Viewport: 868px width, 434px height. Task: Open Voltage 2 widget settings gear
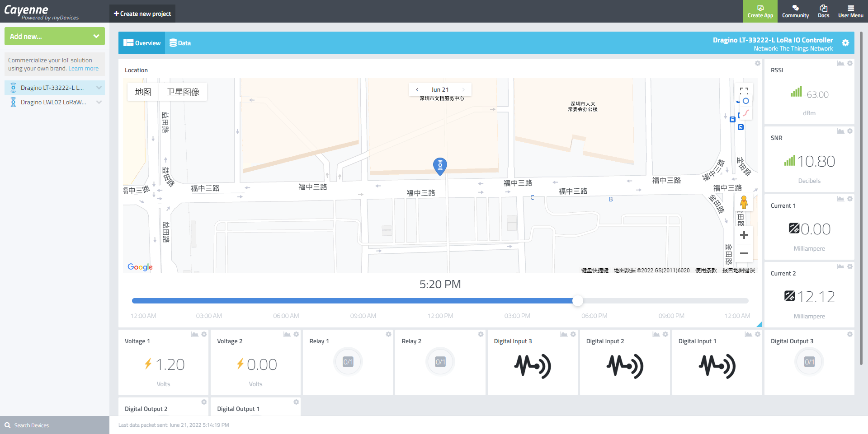pyautogui.click(x=296, y=334)
